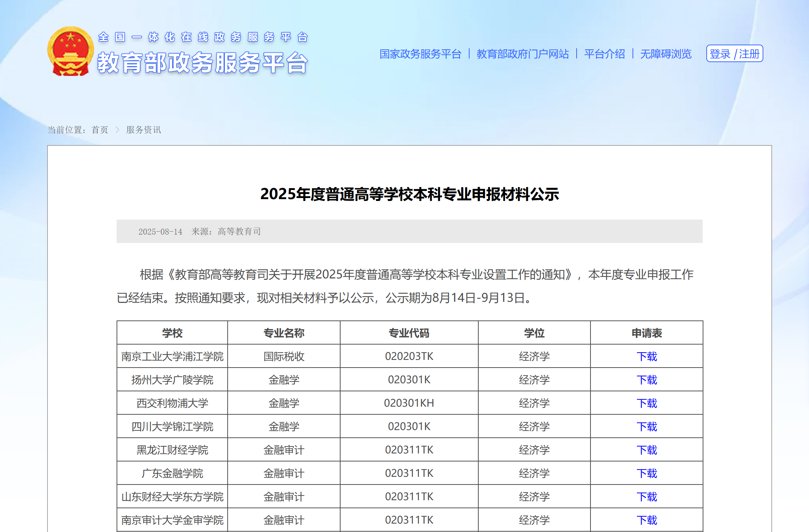Click the 专业代码 column header
The height and width of the screenshot is (532, 809).
(x=409, y=333)
